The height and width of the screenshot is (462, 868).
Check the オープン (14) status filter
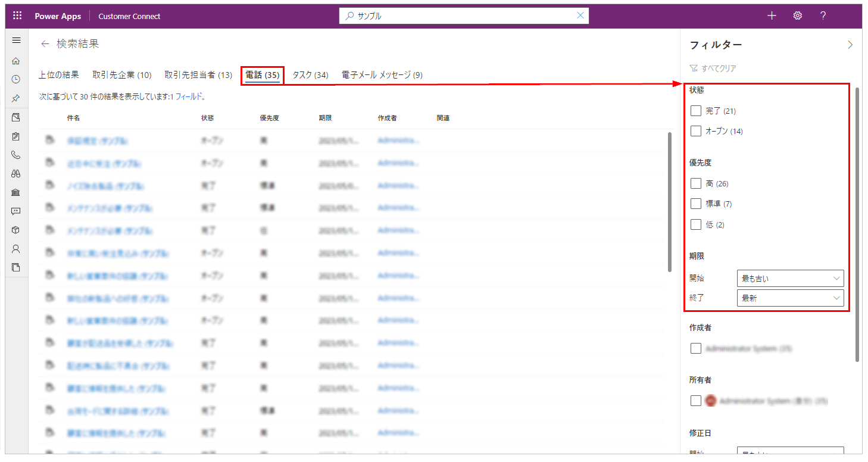696,131
